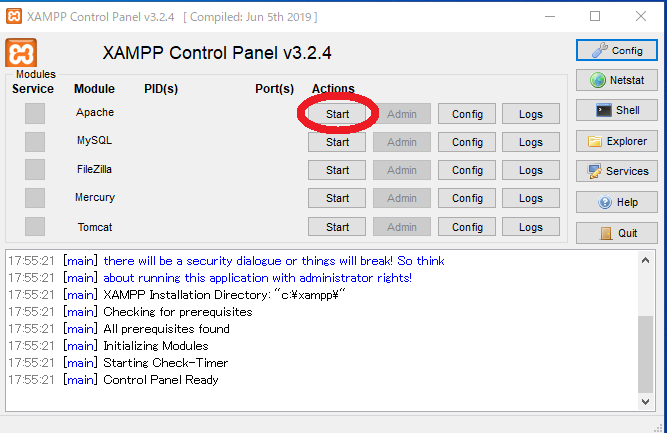
Task: Start the MySQL module
Action: click(x=337, y=142)
